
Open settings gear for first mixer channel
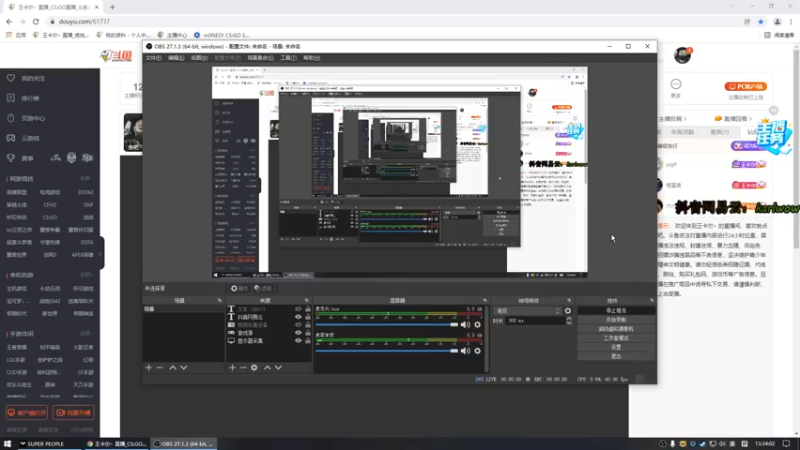[477, 324]
